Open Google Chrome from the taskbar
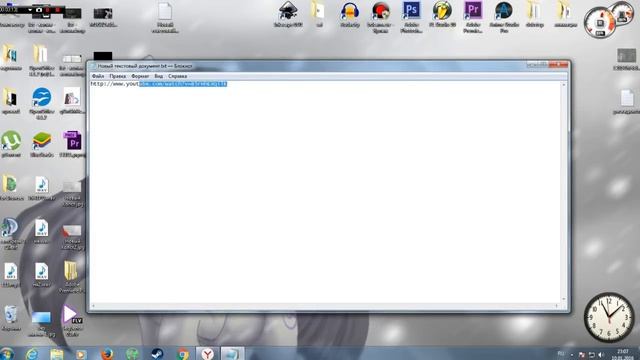 [183, 354]
